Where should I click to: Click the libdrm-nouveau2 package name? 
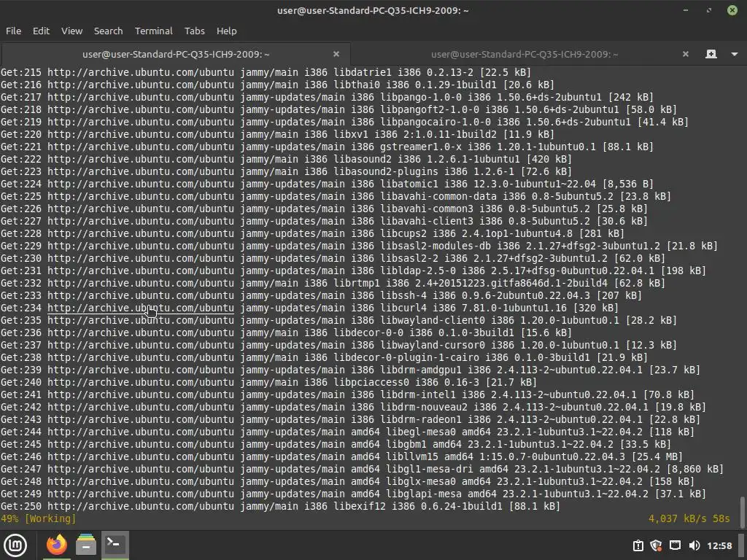[424, 407]
